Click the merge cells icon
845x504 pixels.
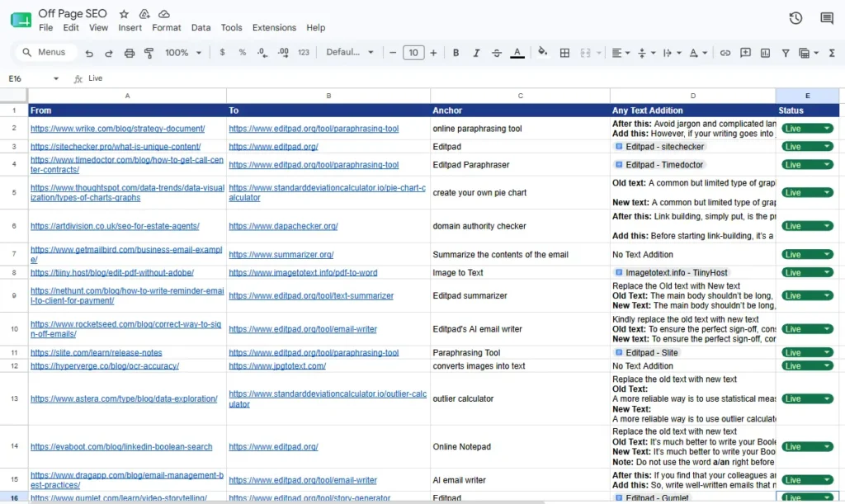pos(585,53)
